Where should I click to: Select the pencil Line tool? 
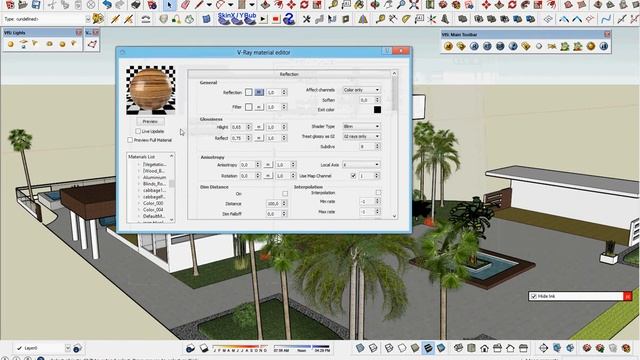click(199, 5)
